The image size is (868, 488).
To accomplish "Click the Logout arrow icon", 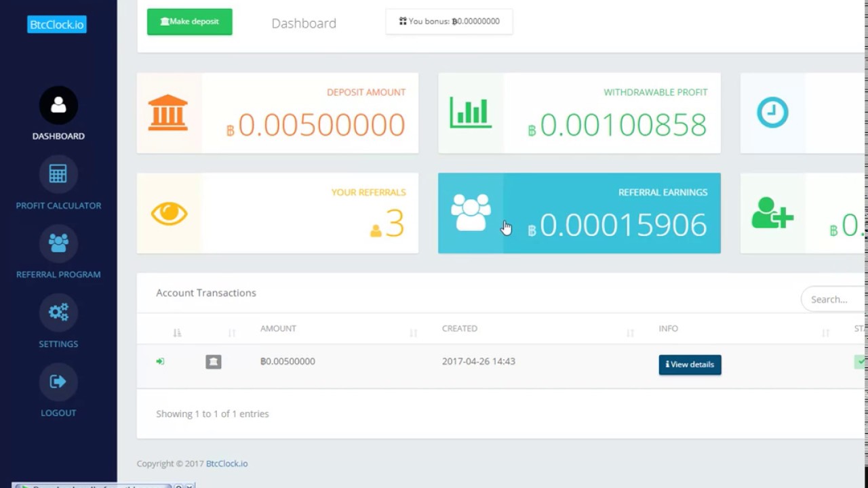I will 58,382.
